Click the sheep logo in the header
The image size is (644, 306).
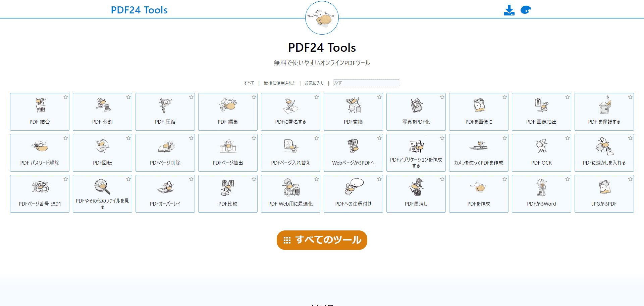click(x=322, y=18)
